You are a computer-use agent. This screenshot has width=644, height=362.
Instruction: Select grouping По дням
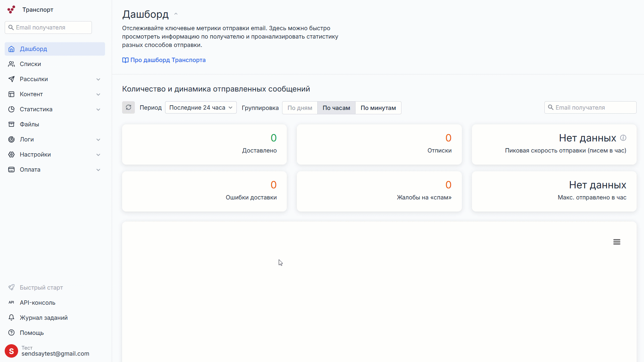(300, 108)
